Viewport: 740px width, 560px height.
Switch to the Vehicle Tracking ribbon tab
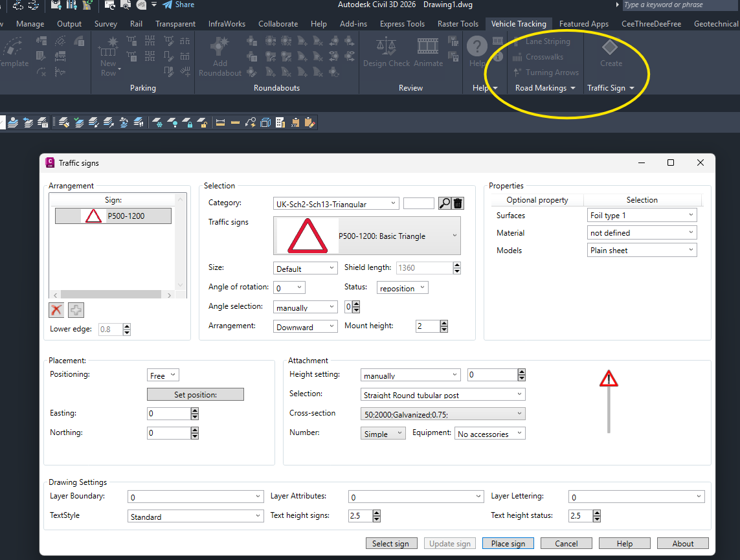coord(518,23)
